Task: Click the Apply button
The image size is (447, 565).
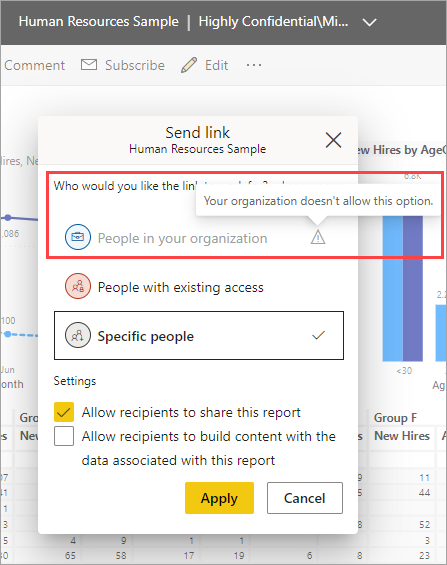Action: click(x=219, y=498)
